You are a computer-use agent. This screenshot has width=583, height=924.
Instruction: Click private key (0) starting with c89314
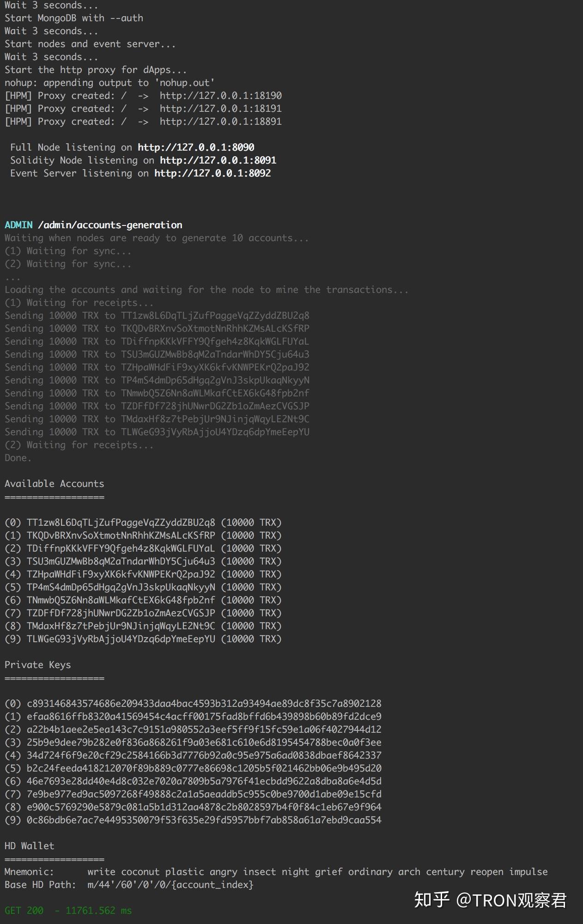click(204, 704)
